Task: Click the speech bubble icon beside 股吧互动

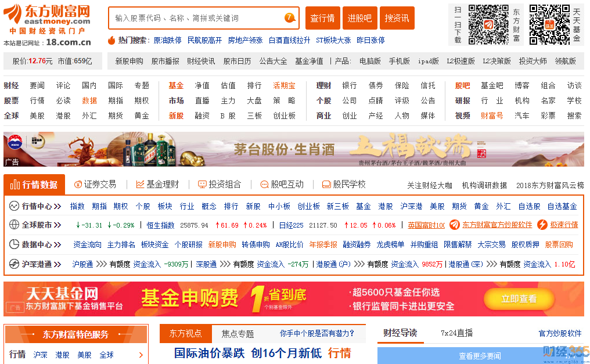Action: coord(265,184)
